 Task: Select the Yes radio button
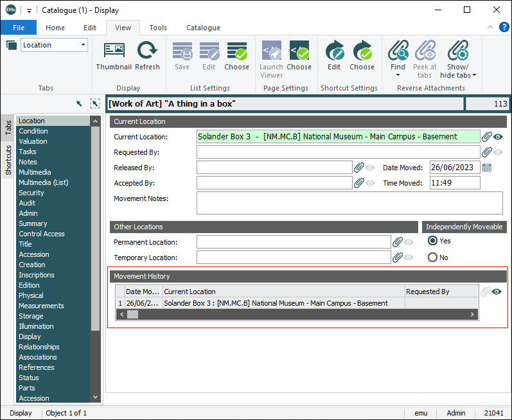click(433, 241)
